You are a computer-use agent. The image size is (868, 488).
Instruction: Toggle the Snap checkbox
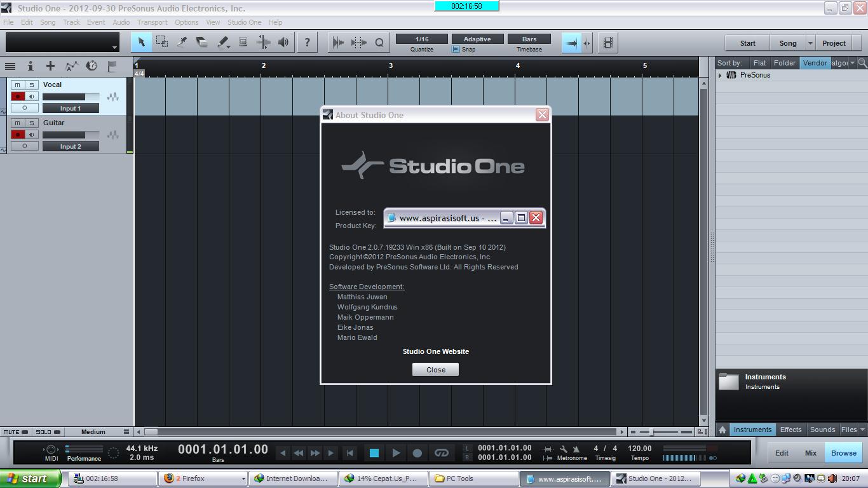456,49
